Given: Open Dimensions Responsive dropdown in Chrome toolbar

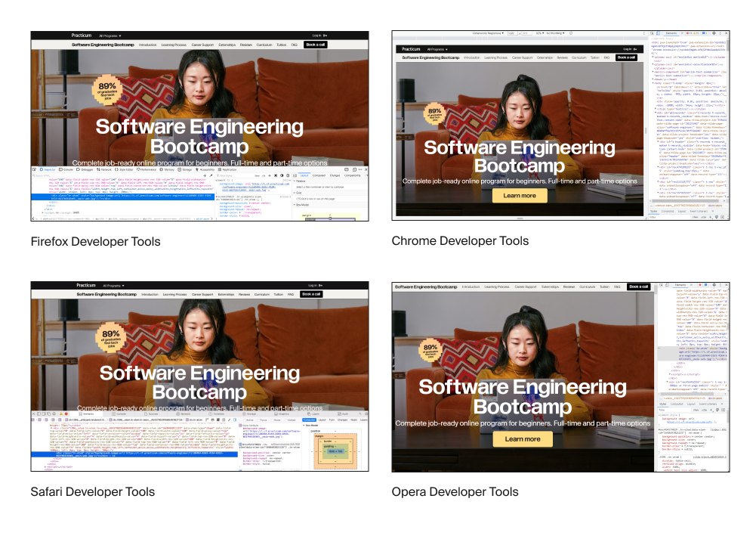Looking at the screenshot, I should coord(488,33).
